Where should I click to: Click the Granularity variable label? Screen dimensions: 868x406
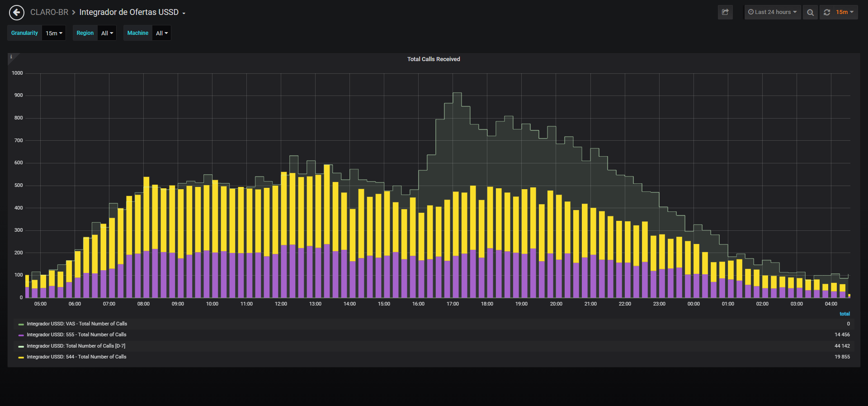(x=25, y=33)
